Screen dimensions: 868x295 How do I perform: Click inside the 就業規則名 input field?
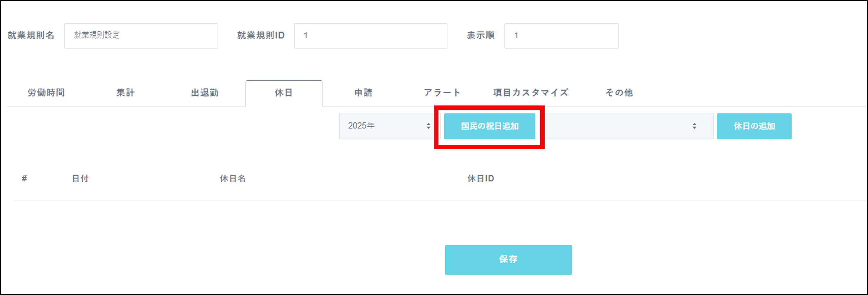(x=141, y=35)
